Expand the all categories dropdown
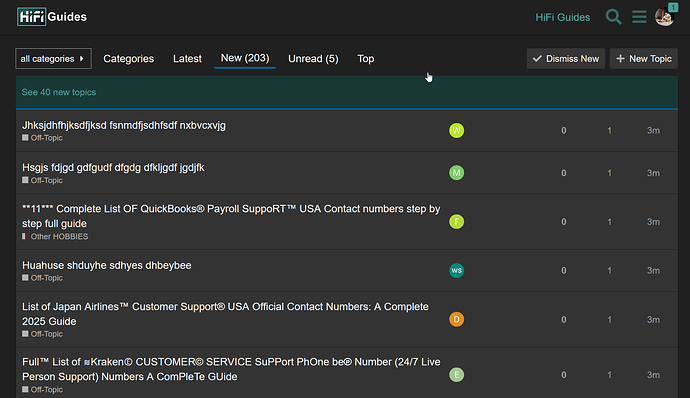This screenshot has width=690, height=398. click(53, 59)
